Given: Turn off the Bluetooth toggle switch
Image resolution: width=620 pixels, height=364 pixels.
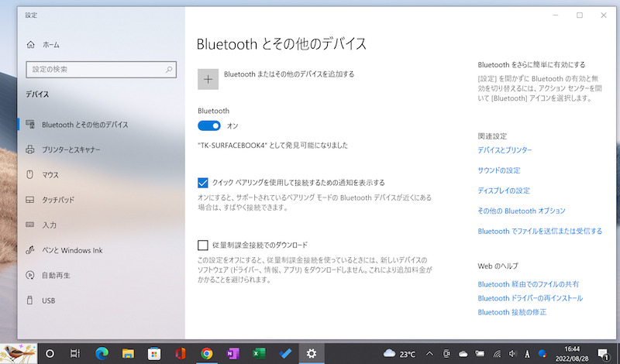Looking at the screenshot, I should tap(209, 125).
